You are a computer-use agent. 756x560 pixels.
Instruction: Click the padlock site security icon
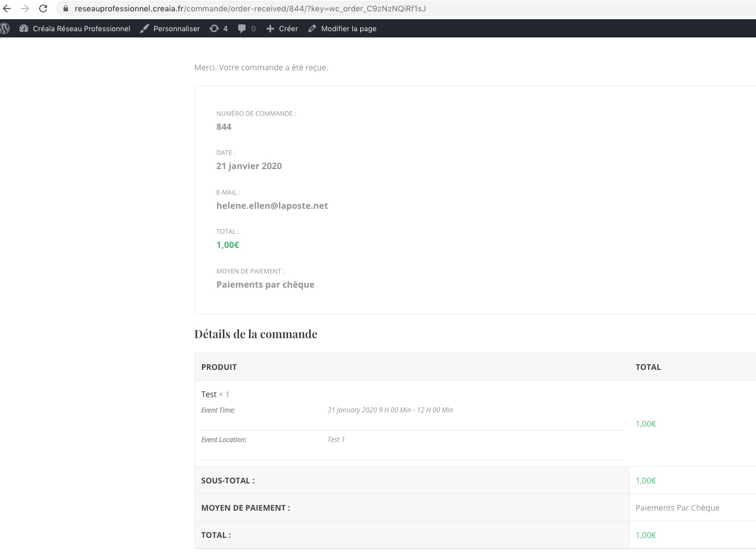pyautogui.click(x=65, y=9)
